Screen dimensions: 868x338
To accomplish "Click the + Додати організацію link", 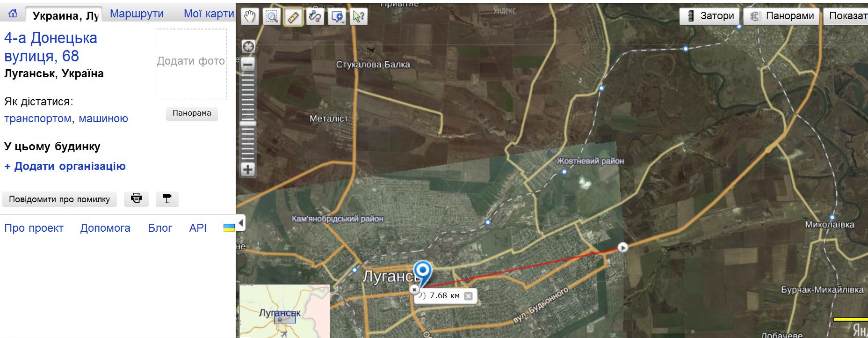I will tap(65, 166).
